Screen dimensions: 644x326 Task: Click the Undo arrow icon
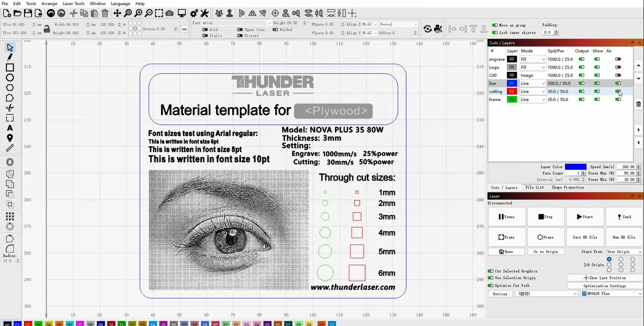[50, 13]
